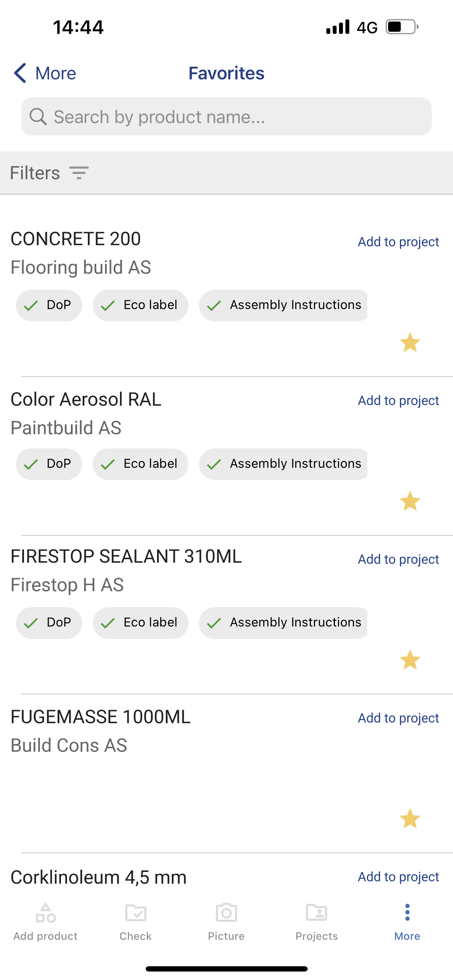Tap the search magnifier icon
Image resolution: width=453 pixels, height=980 pixels.
[x=38, y=116]
